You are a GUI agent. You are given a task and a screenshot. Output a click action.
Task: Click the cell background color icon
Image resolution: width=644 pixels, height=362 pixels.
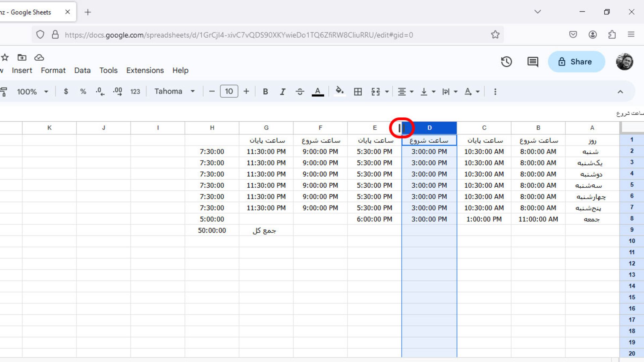339,91
